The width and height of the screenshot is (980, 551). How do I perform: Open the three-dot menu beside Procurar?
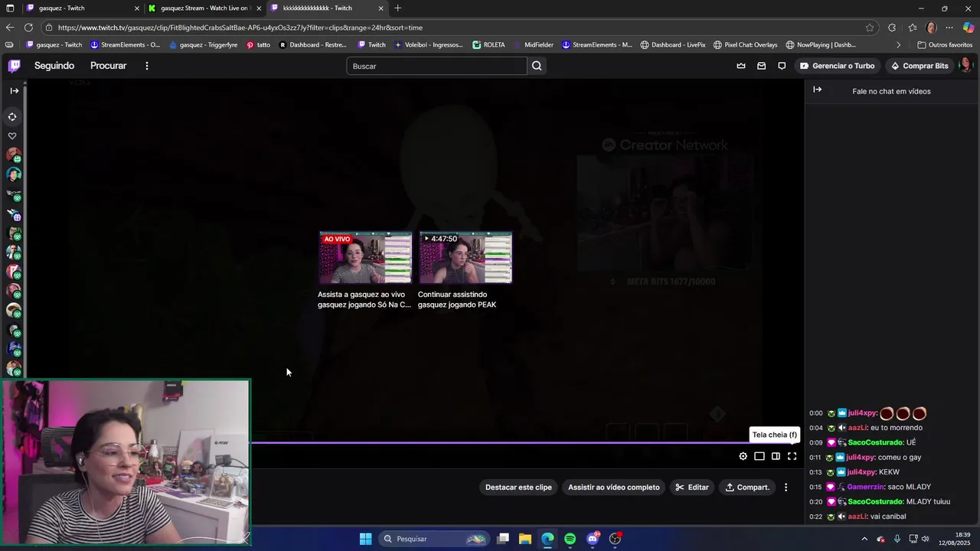coord(147,66)
